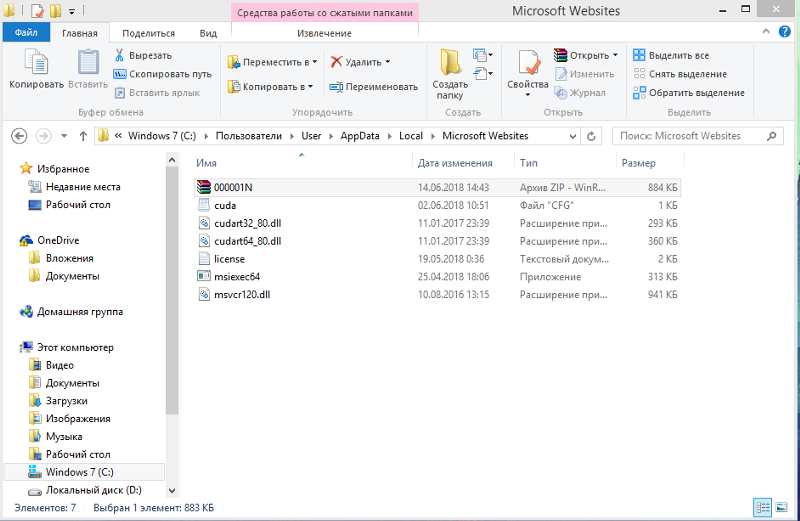Screen dimensions: 800x521
Task: Open the Свойства properties button
Action: [x=528, y=73]
